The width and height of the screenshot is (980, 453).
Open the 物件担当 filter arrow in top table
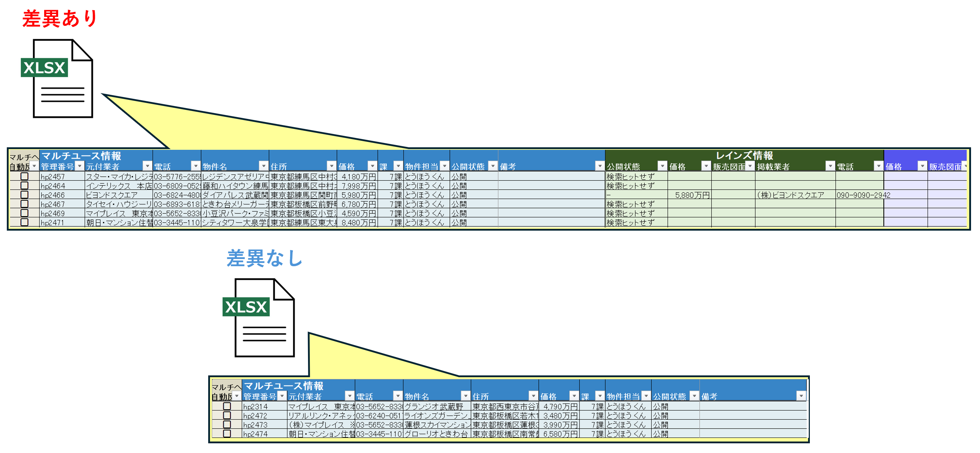[x=444, y=166]
